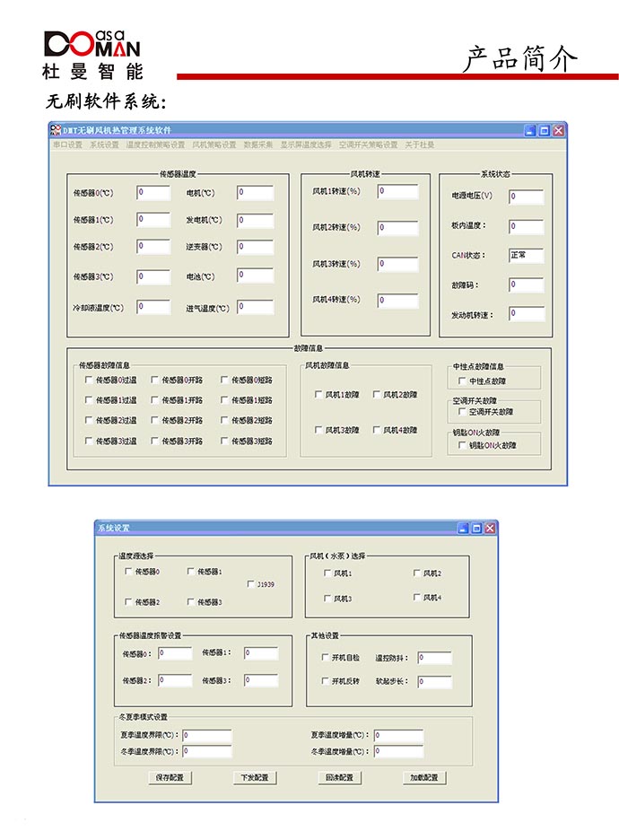Check 风机4 under 风机(水泵)选择
The width and height of the screenshot is (619, 840).
point(416,597)
